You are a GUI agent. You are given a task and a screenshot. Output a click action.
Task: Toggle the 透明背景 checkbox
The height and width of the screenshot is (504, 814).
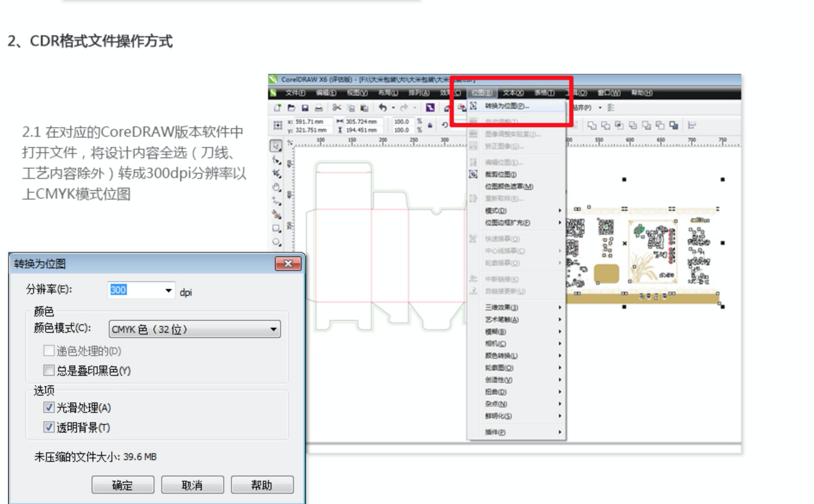click(49, 427)
